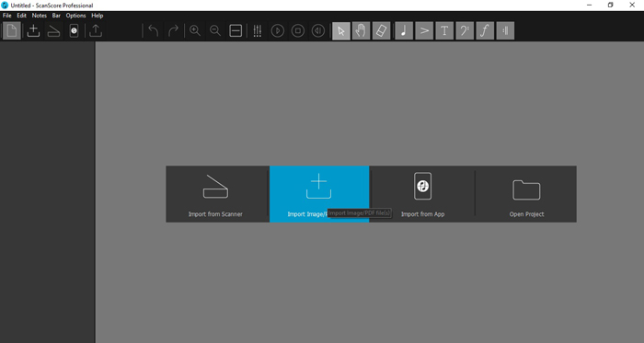644x343 pixels.
Task: Stop playback with the Stop button
Action: pyautogui.click(x=298, y=30)
